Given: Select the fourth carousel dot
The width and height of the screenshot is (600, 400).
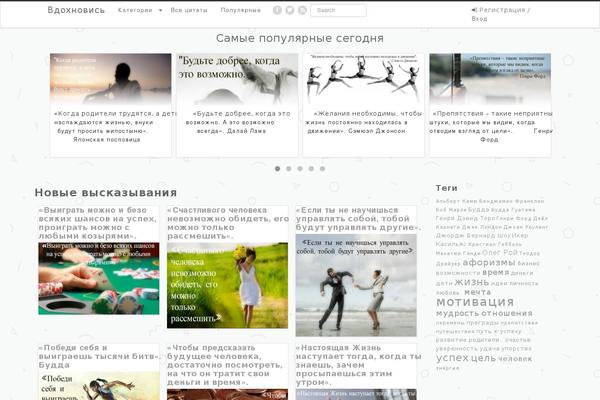Looking at the screenshot, I should click(311, 169).
